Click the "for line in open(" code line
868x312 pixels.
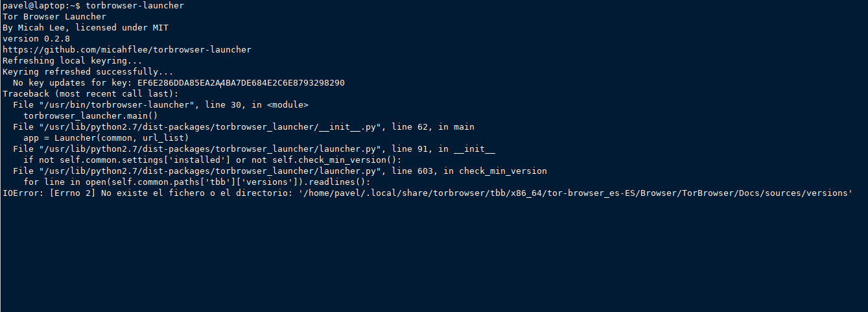[197, 182]
